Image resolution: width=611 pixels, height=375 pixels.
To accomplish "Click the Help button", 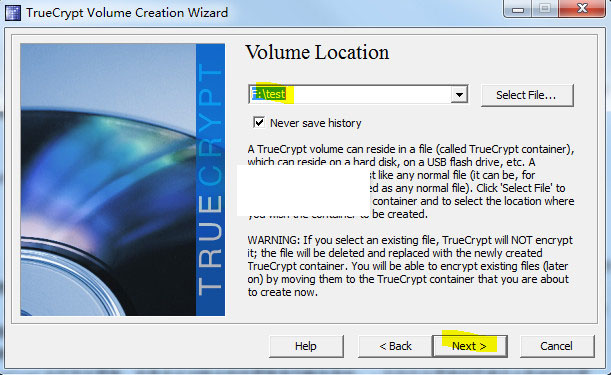I will point(306,346).
